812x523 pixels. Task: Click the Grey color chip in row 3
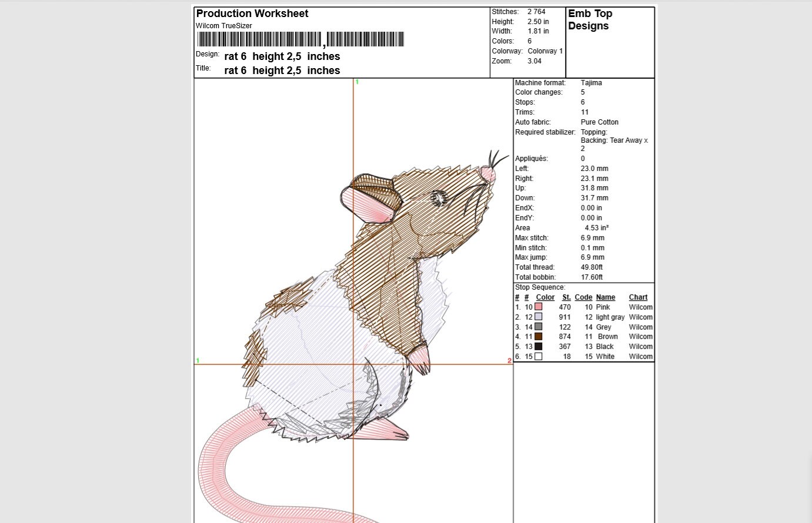pos(539,327)
